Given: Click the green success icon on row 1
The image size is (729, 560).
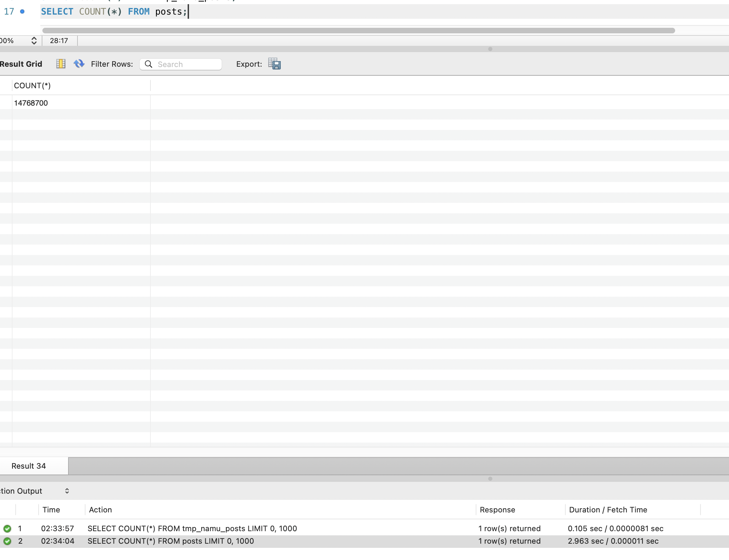Looking at the screenshot, I should (x=7, y=529).
